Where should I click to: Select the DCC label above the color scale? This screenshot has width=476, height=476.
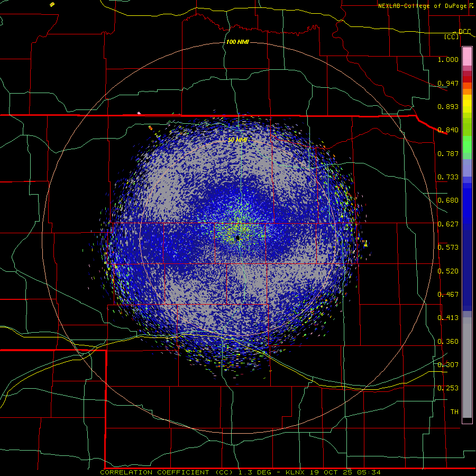click(x=464, y=31)
